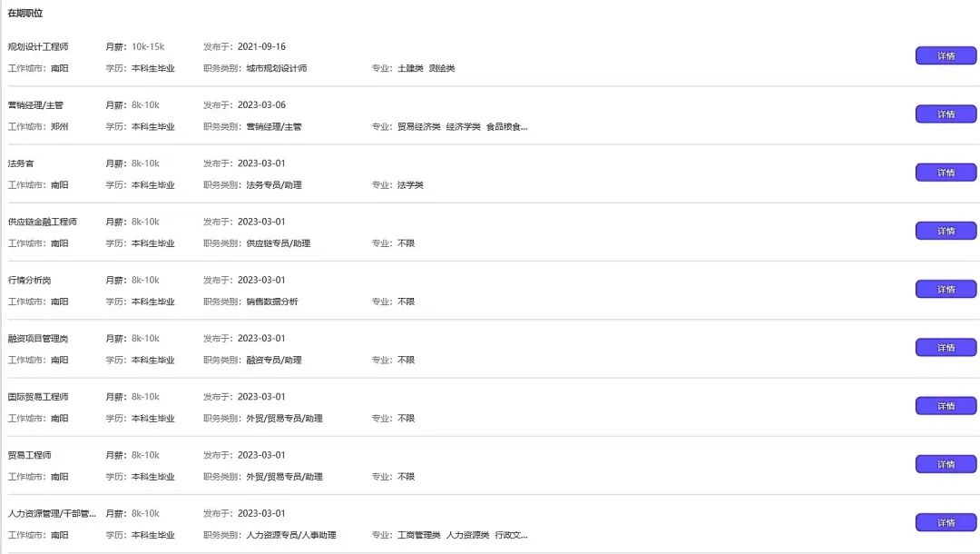This screenshot has width=980, height=554.
Task: Click 详情 button for 贸易工程师
Action: click(x=946, y=464)
